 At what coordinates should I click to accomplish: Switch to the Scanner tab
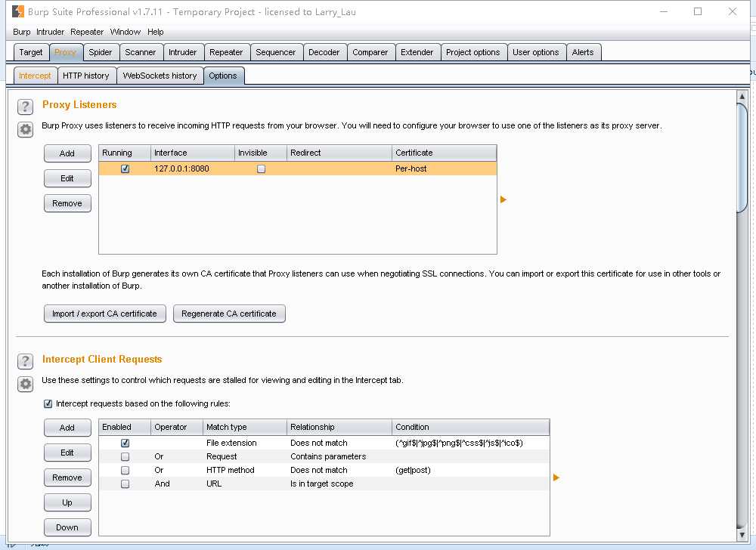pos(141,52)
